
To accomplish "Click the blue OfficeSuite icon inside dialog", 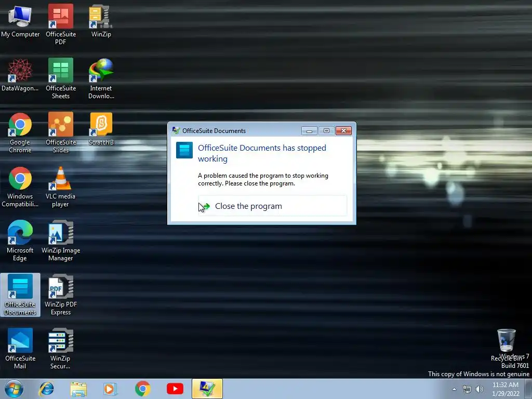I will coord(184,150).
